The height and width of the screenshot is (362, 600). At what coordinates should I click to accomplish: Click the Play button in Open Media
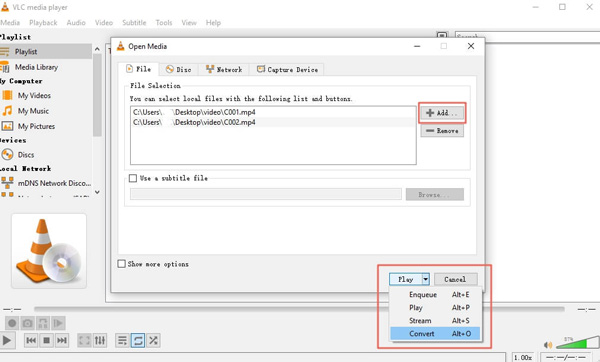[406, 279]
